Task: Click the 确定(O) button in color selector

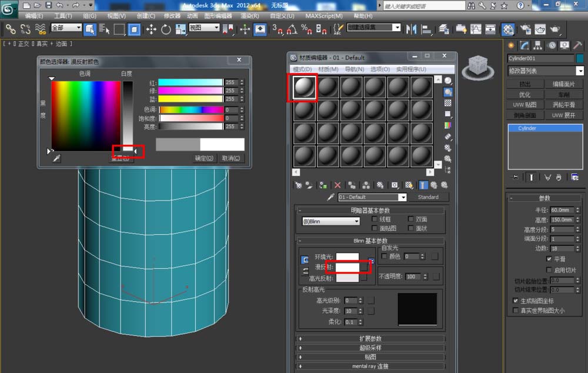Action: pyautogui.click(x=205, y=158)
